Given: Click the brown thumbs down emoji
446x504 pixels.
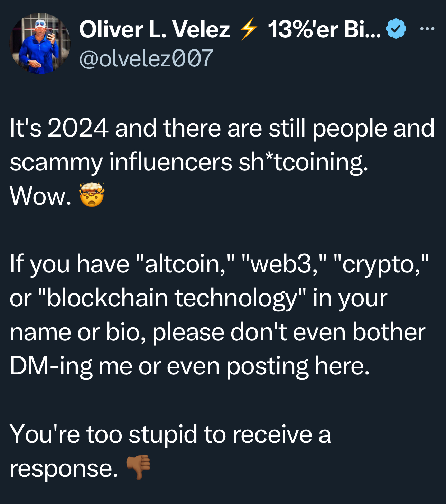Looking at the screenshot, I should coord(138,467).
